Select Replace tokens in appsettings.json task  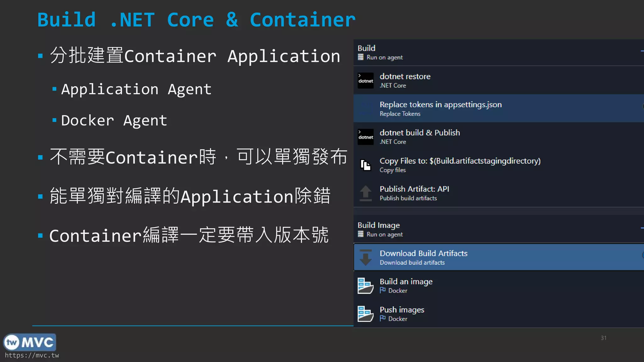click(x=499, y=108)
